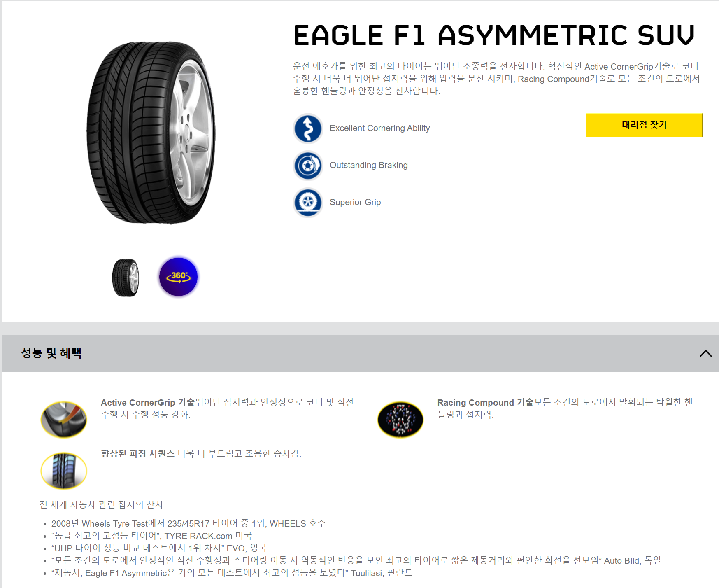Click the improved pitch sequence tread image
719x588 pixels.
tap(64, 471)
